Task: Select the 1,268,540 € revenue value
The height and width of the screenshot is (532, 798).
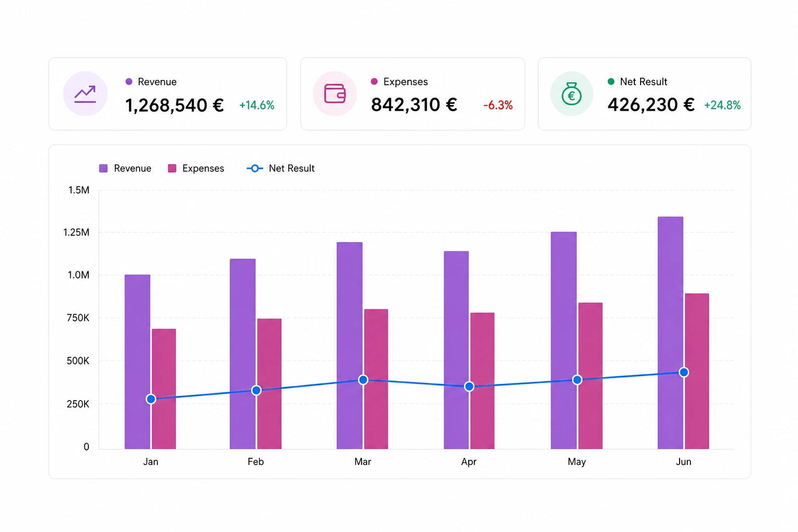Action: (x=175, y=105)
